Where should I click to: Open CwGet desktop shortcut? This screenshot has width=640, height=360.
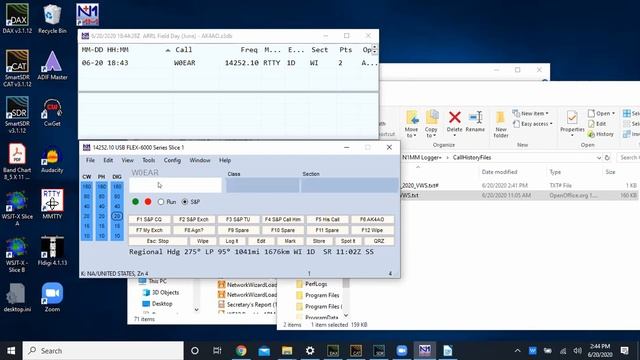(52, 112)
